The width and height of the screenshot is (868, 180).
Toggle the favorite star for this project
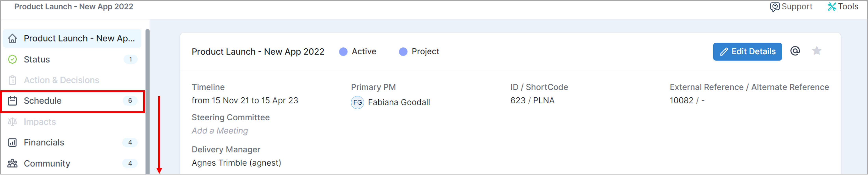817,51
